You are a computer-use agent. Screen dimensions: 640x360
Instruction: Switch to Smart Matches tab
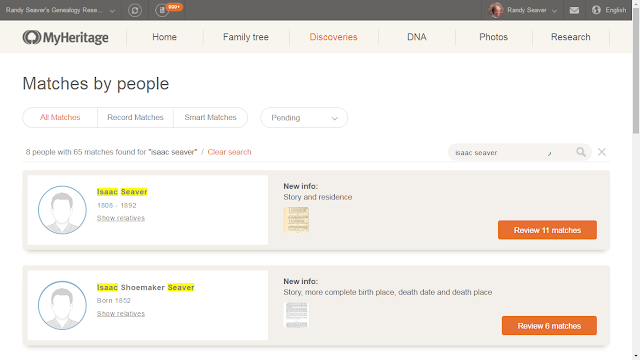[211, 118]
